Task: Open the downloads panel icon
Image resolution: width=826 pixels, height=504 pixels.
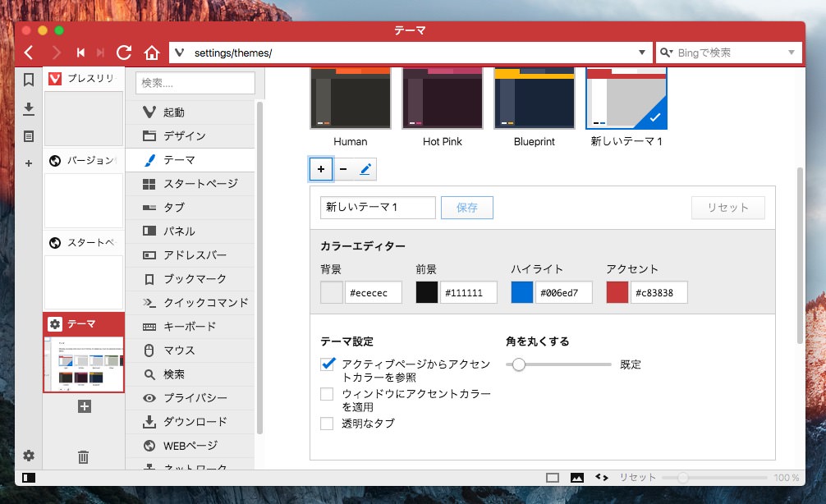Action: (29, 108)
